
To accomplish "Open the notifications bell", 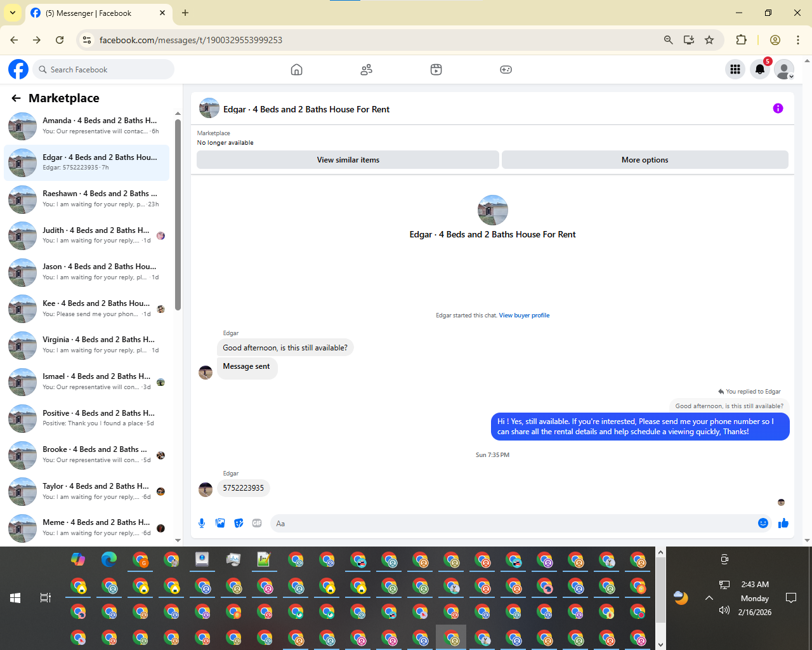I will pyautogui.click(x=760, y=70).
